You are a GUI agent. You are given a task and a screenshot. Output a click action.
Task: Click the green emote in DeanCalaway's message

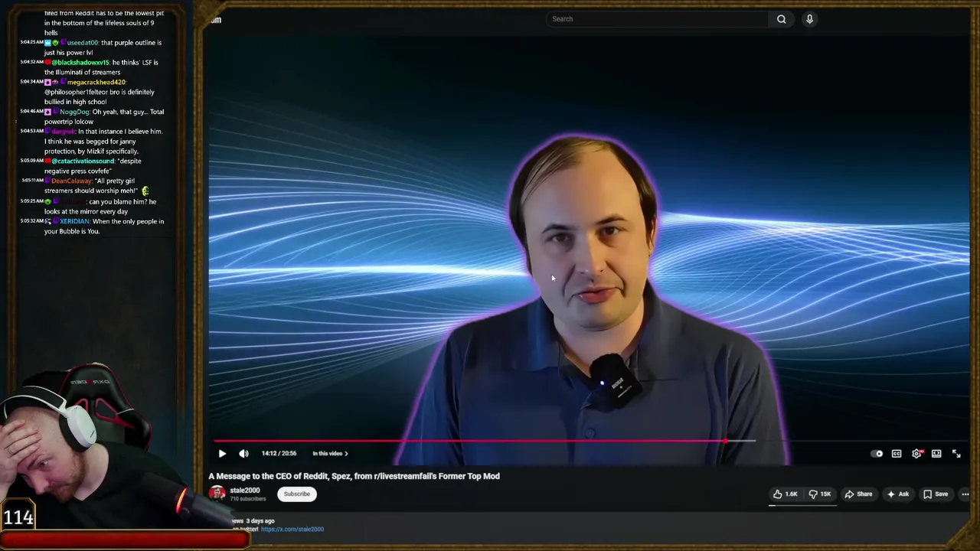tap(145, 191)
